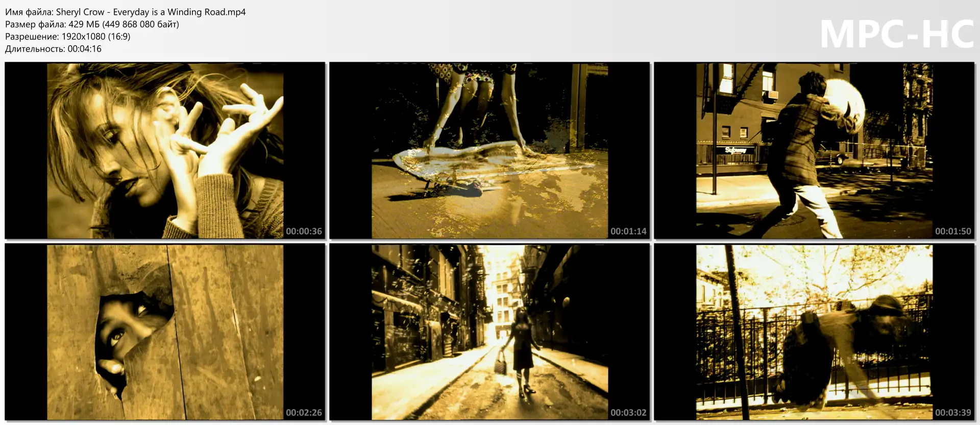The width and height of the screenshot is (980, 425).
Task: Click the timestamp 00:03:02
Action: [628, 413]
